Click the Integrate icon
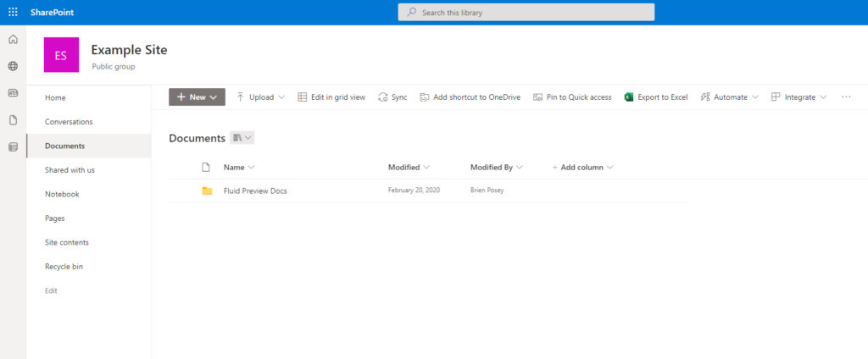Image resolution: width=868 pixels, height=359 pixels. click(x=776, y=97)
